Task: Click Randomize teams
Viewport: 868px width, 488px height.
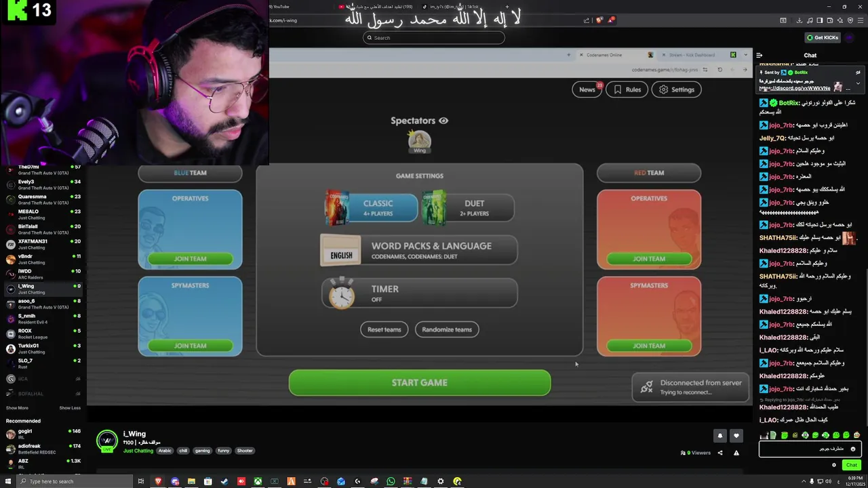Action: click(x=447, y=329)
